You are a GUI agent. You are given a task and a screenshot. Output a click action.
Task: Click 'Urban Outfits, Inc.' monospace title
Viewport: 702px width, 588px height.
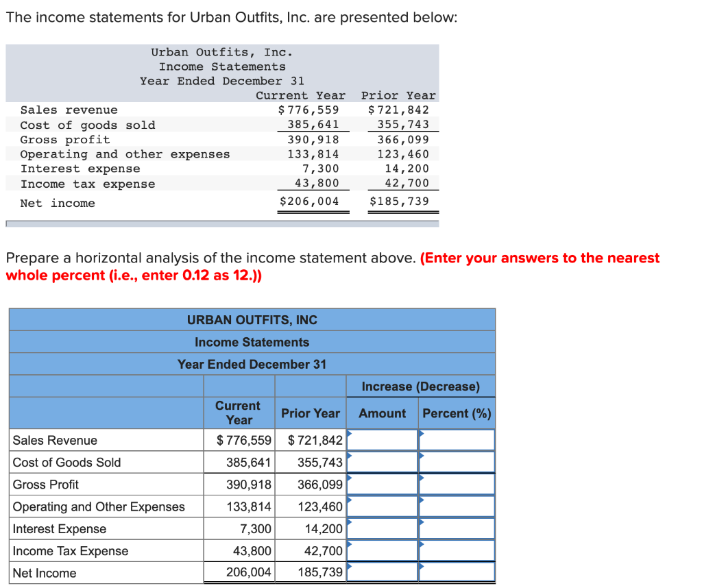[x=221, y=52]
